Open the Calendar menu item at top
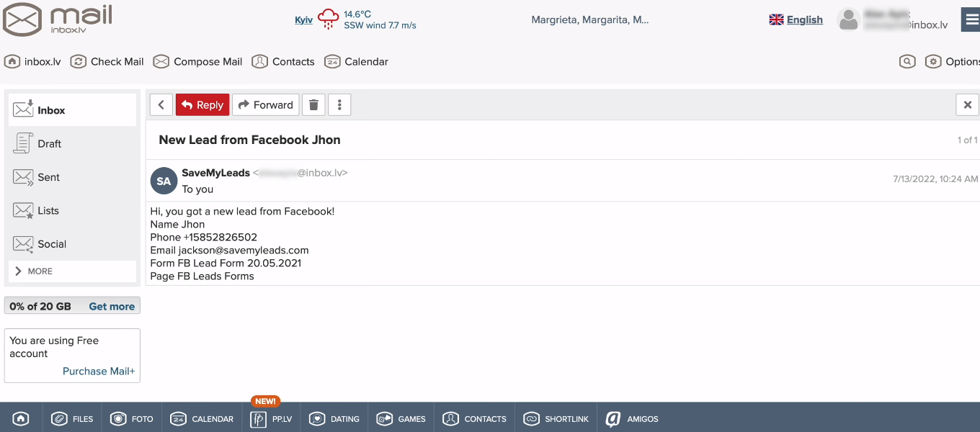The image size is (980, 432). (357, 62)
